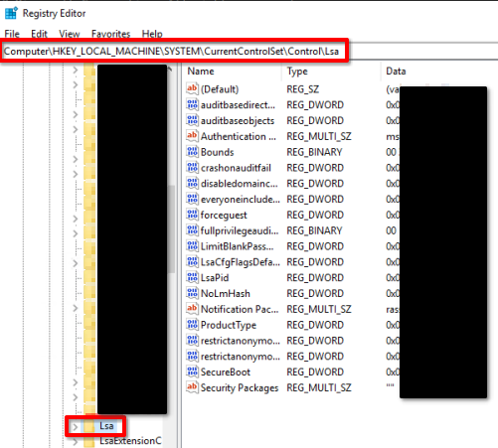Select the (Default) value name
Viewport: 498px width, 448px height.
(x=220, y=89)
